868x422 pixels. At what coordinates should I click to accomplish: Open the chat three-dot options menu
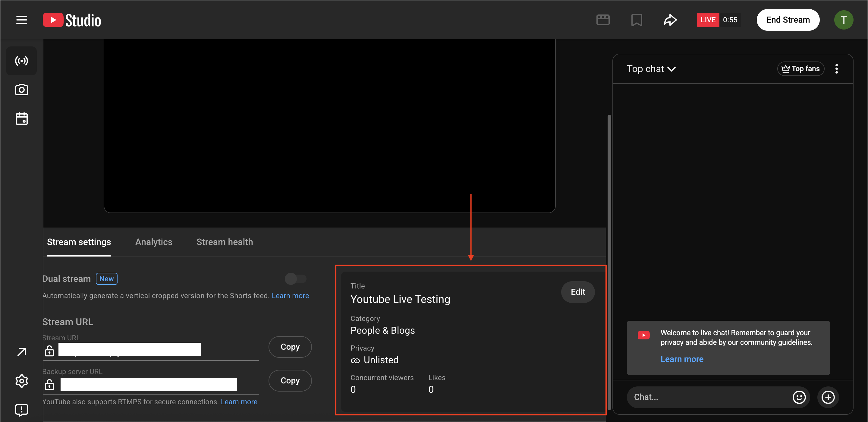(x=836, y=69)
